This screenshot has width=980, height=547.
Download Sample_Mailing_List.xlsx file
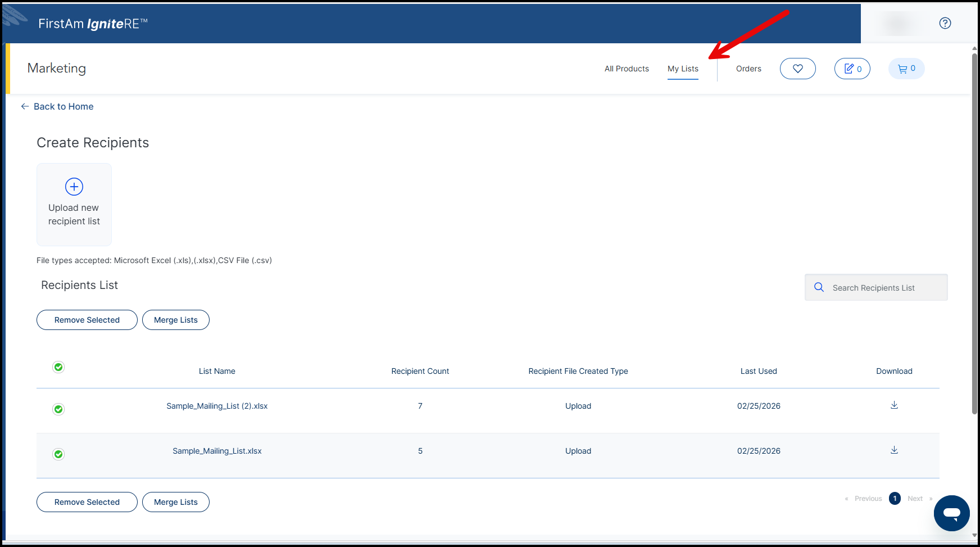(894, 450)
